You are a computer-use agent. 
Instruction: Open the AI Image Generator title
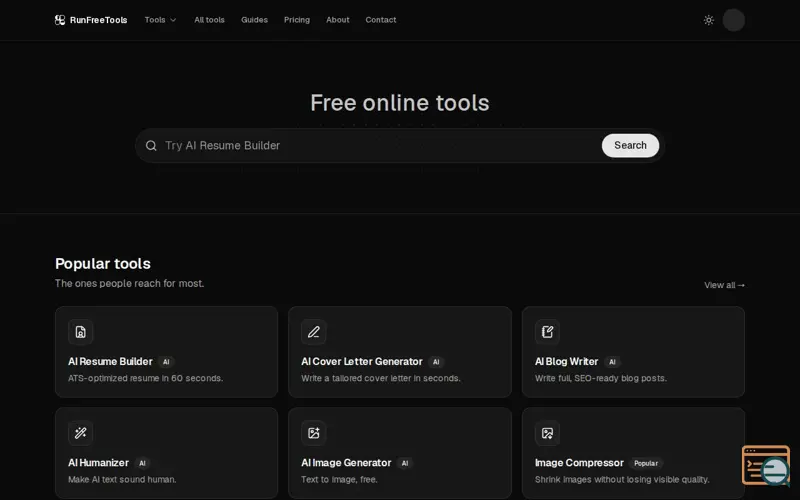tap(346, 463)
